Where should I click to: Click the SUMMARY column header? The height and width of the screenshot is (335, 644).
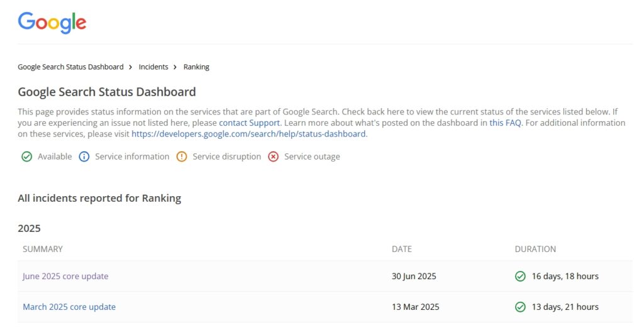(x=43, y=249)
